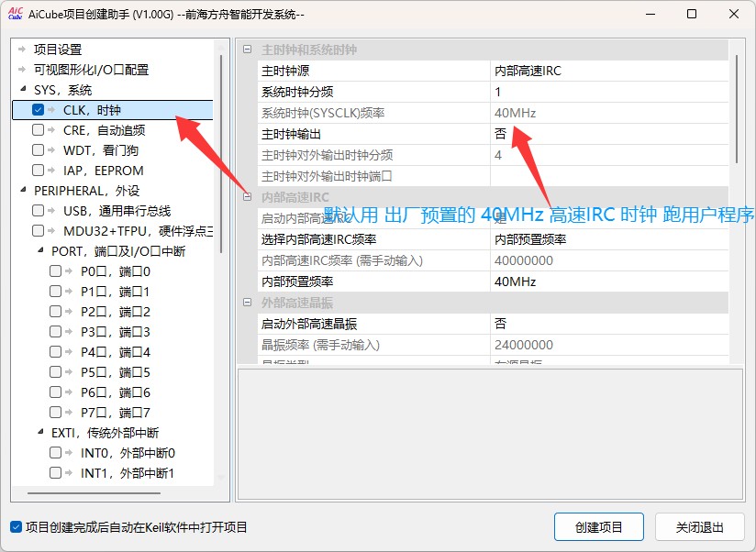Check the MDU32+TFPU checkbox

click(39, 231)
